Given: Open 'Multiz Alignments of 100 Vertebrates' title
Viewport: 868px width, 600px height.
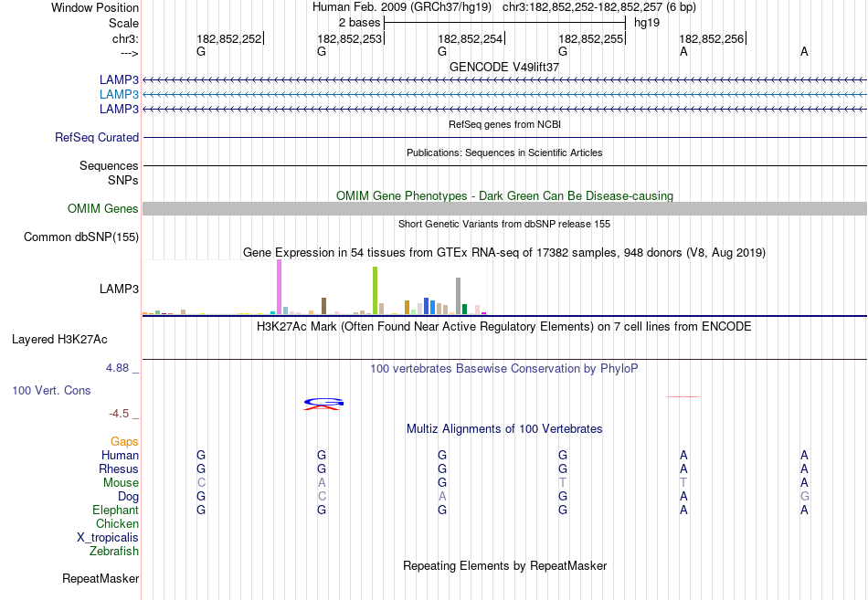Looking at the screenshot, I should click(504, 429).
